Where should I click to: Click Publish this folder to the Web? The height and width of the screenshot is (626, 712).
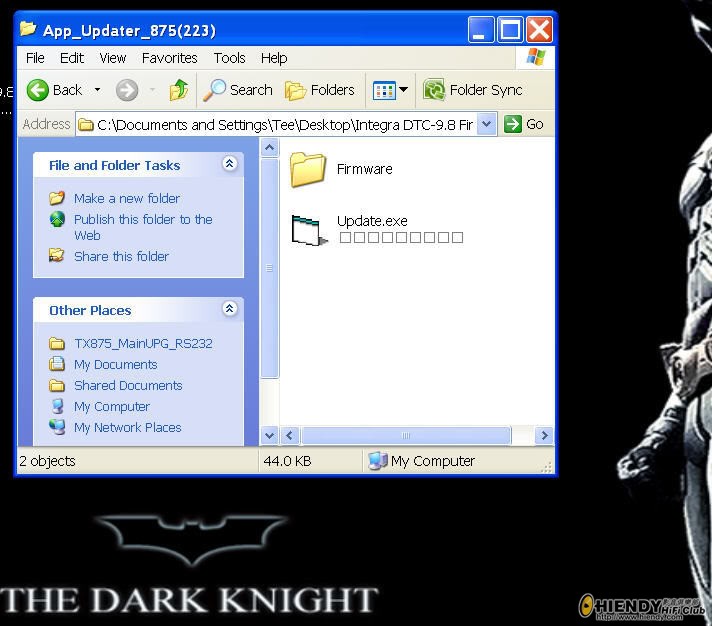pyautogui.click(x=143, y=227)
